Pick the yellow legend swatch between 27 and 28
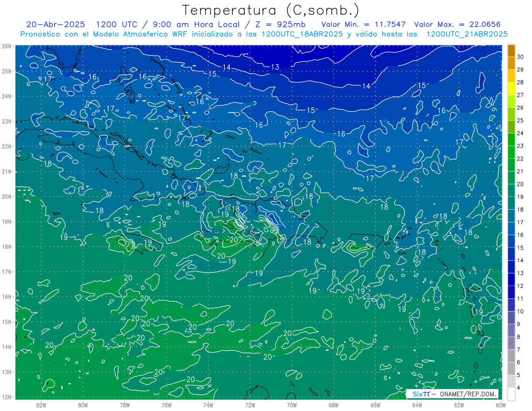Screen dimensions: 532x411 click(512, 89)
